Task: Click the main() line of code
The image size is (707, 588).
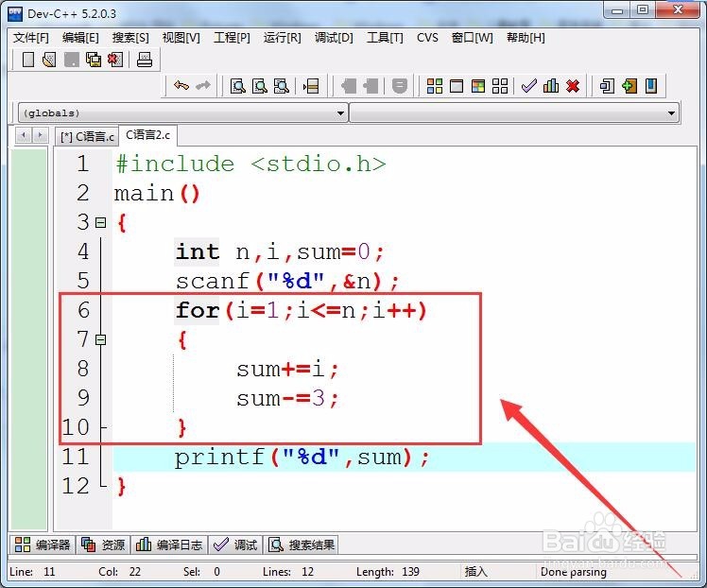Action: [157, 194]
